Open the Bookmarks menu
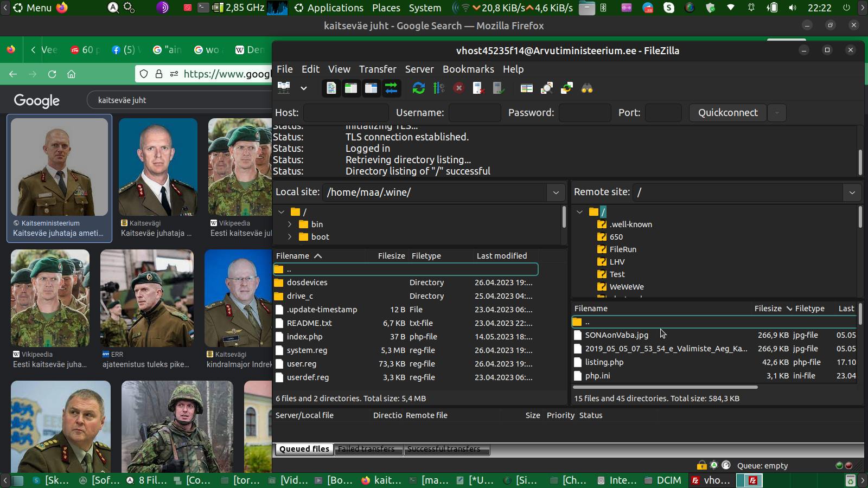Screen dimensions: 868x488 pos(468,69)
